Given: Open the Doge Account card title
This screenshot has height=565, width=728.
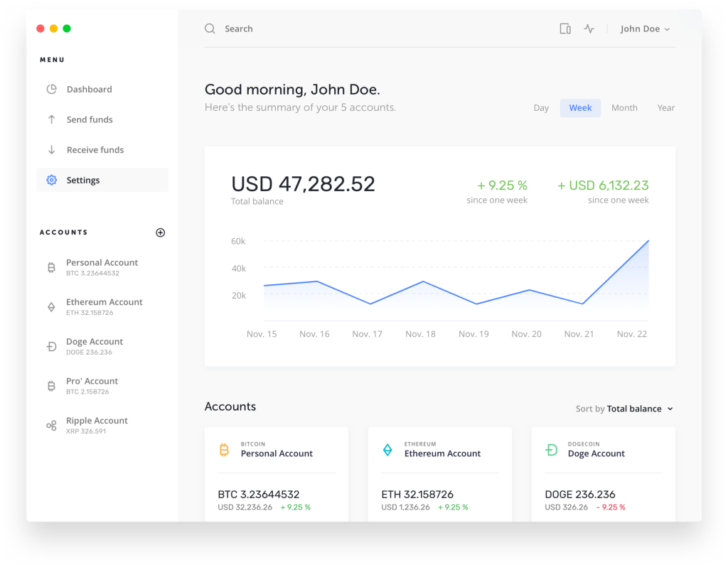Looking at the screenshot, I should [x=596, y=453].
